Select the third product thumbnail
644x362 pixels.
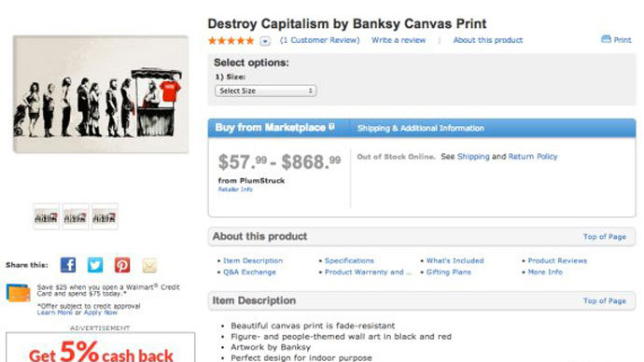[105, 216]
